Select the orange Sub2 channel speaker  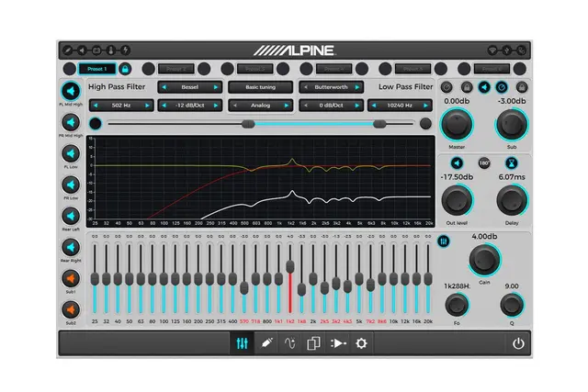(71, 310)
